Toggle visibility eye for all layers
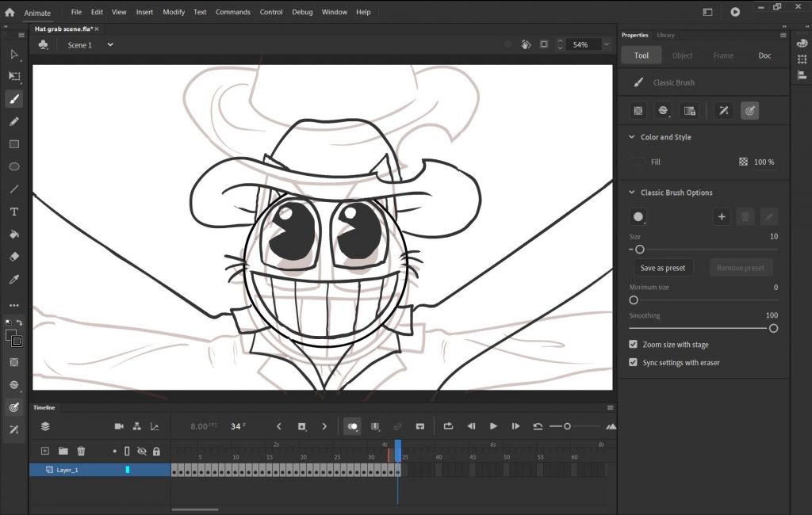812x515 pixels. point(142,451)
